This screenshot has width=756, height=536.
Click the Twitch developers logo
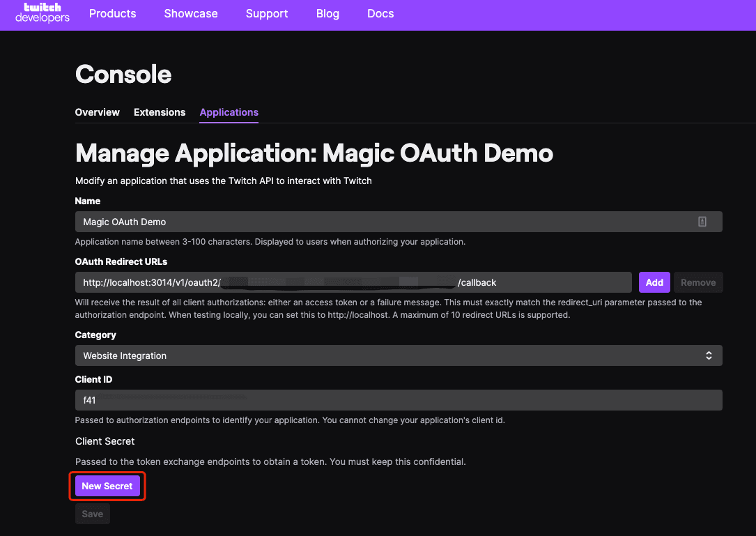click(43, 13)
